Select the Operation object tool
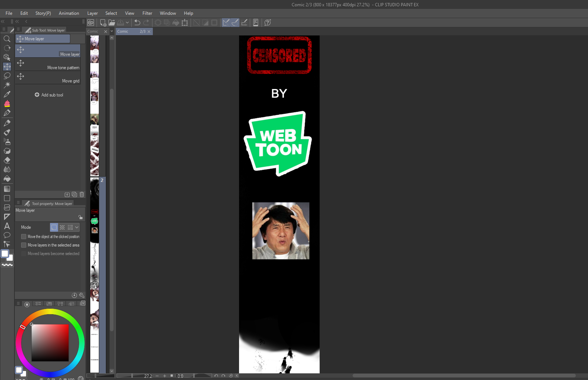The height and width of the screenshot is (380, 588). click(7, 57)
